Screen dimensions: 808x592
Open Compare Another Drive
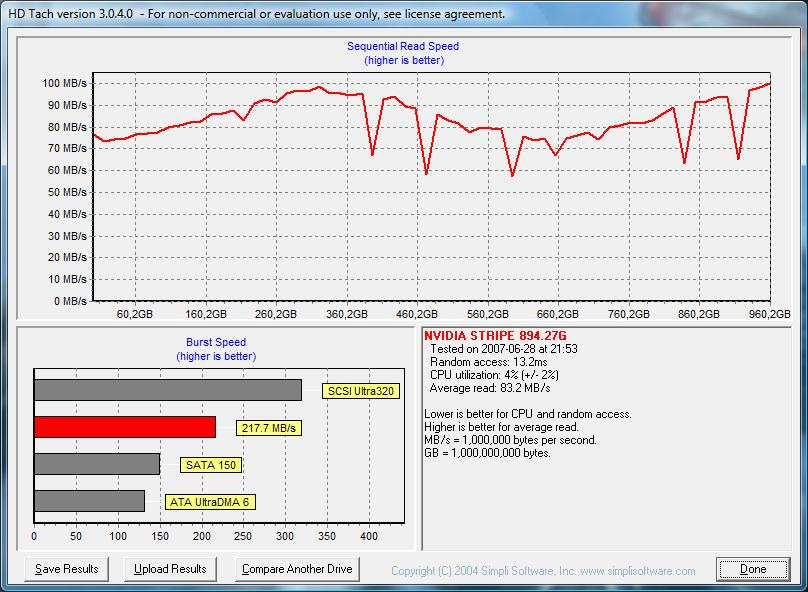(x=297, y=569)
